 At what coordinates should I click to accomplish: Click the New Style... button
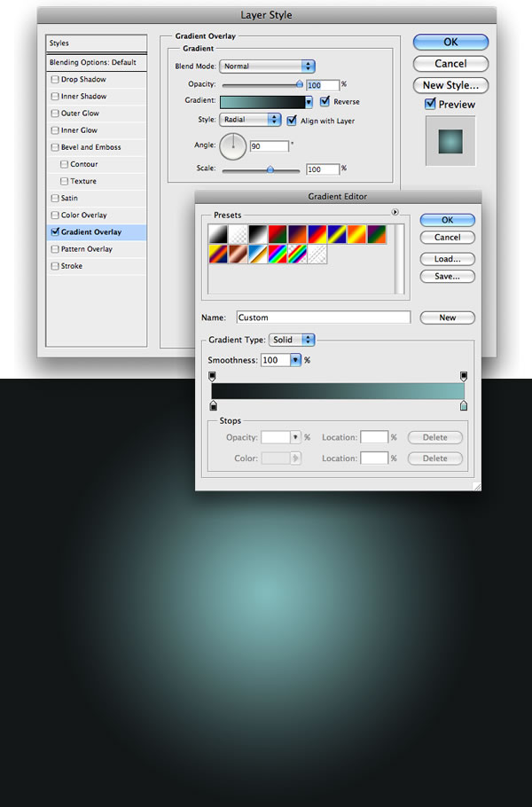coord(450,85)
